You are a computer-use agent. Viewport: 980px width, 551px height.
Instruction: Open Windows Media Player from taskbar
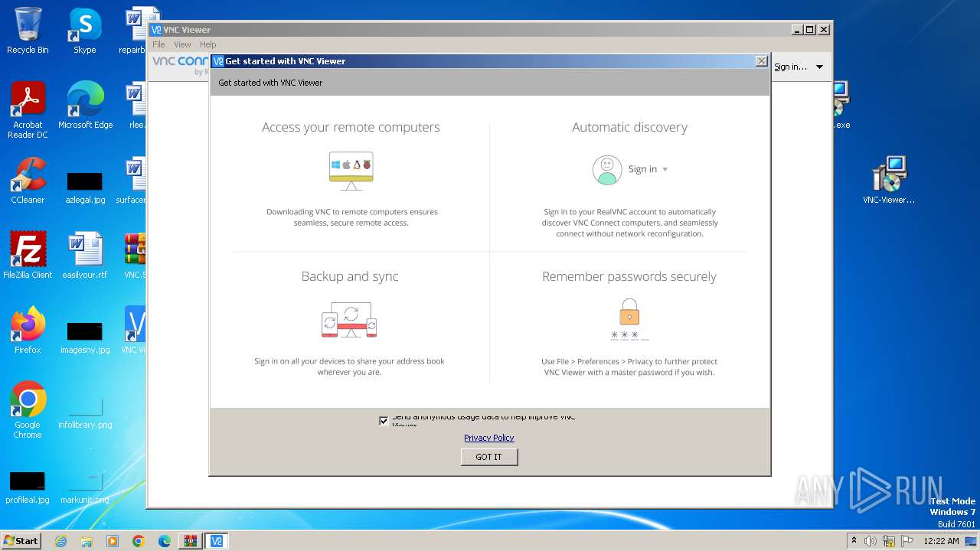[x=113, y=541]
